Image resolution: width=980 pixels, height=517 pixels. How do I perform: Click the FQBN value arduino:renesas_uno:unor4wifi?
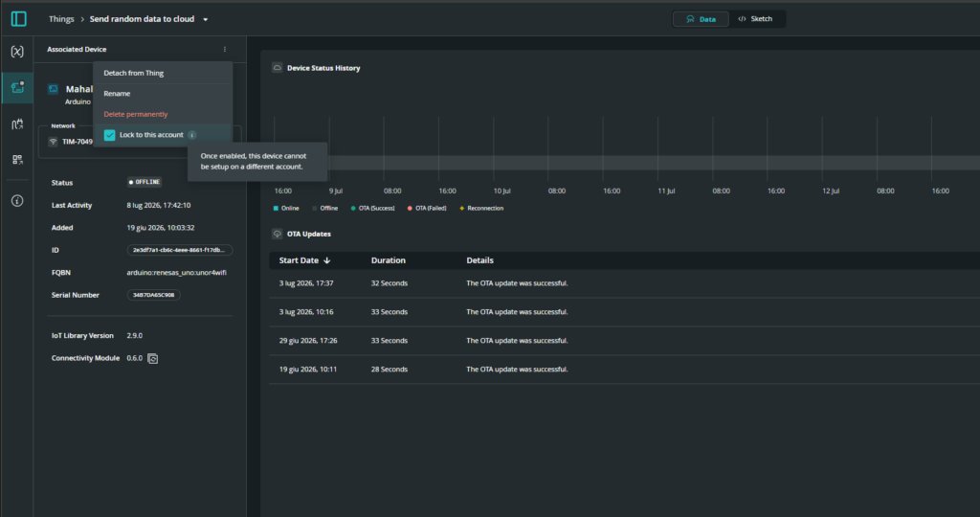point(177,273)
